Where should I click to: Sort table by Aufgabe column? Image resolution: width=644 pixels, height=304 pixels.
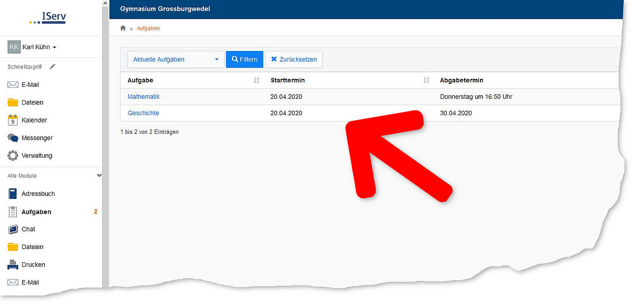(256, 80)
